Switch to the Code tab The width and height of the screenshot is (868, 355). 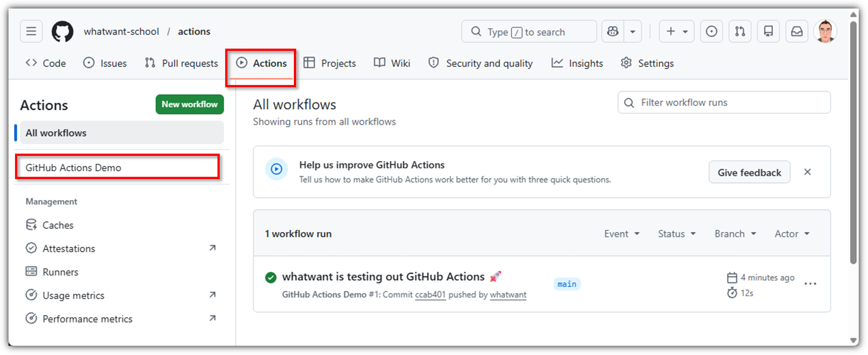45,63
